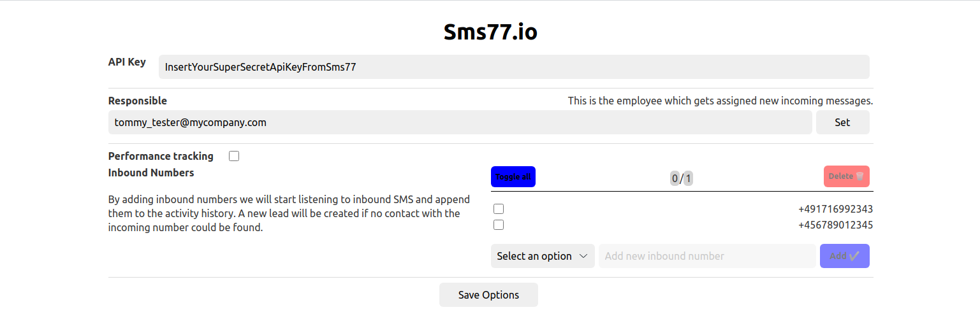980x319 pixels.
Task: Click the checkmark icon on Add button
Action: [x=854, y=256]
